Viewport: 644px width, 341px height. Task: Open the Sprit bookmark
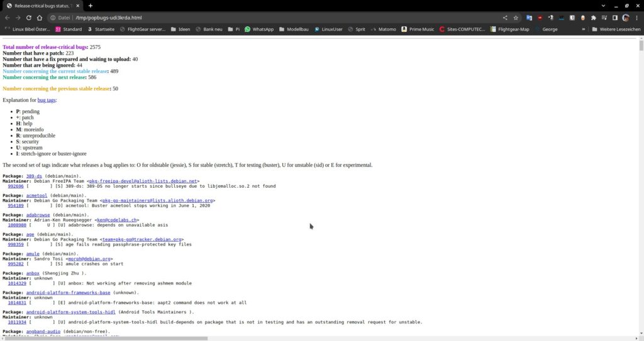pos(357,29)
